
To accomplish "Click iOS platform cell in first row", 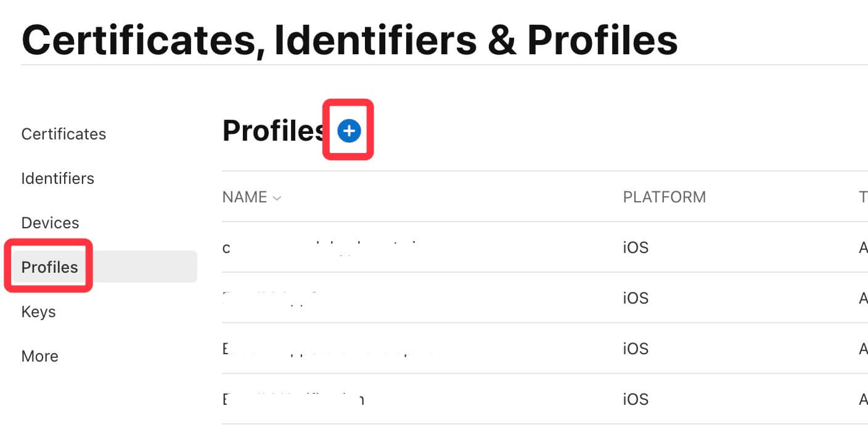I will coord(636,247).
